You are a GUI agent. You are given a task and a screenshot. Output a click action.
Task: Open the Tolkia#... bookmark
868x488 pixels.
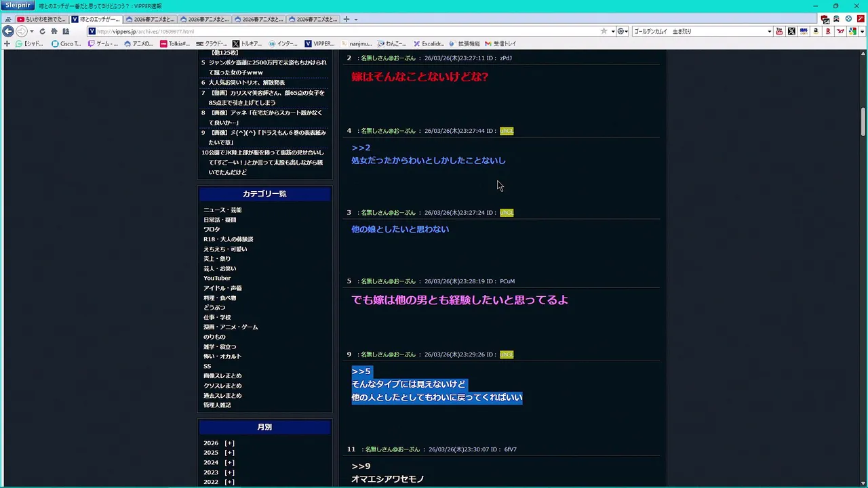[174, 43]
